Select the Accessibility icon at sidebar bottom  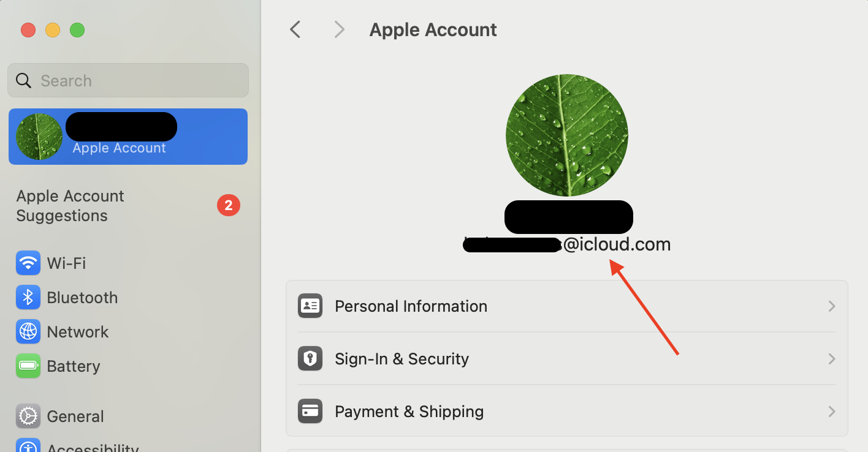pos(28,446)
